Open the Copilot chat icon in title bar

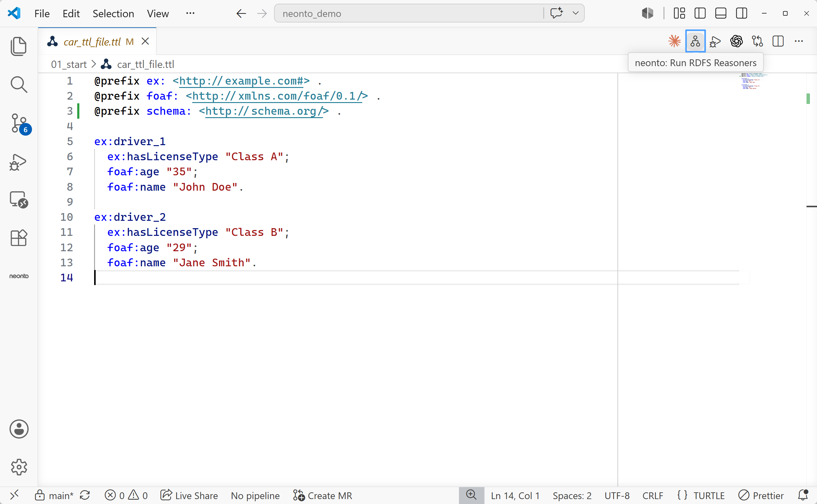pos(557,13)
